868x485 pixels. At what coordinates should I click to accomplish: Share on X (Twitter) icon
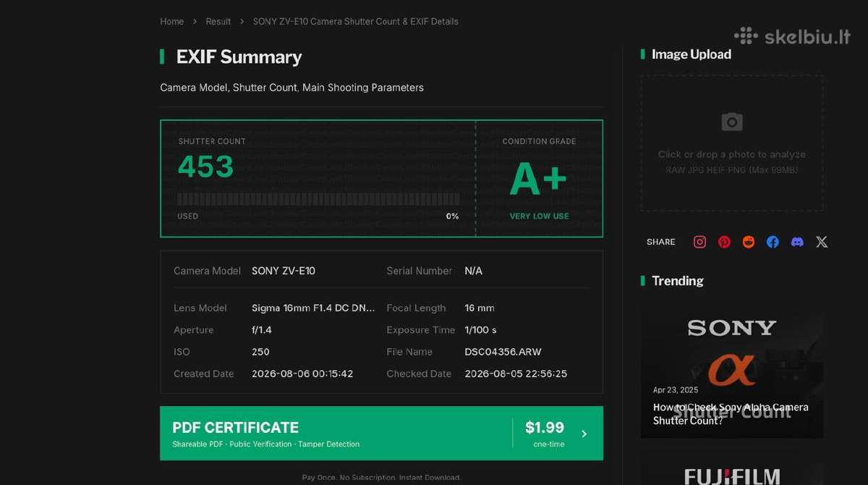tap(822, 242)
